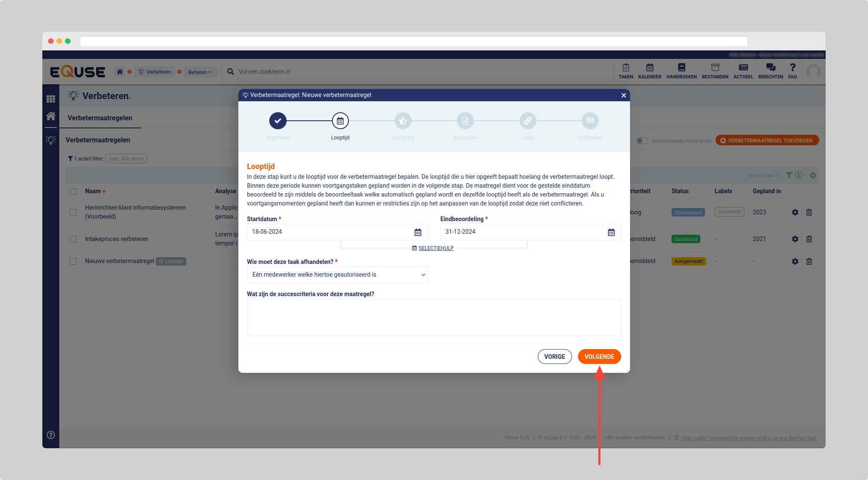
Task: Switch to the Verbetermaatregelen tab
Action: pyautogui.click(x=100, y=118)
